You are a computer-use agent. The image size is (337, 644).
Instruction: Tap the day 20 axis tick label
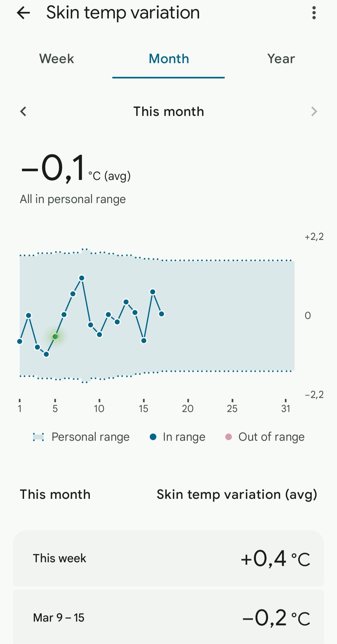pos(188,408)
